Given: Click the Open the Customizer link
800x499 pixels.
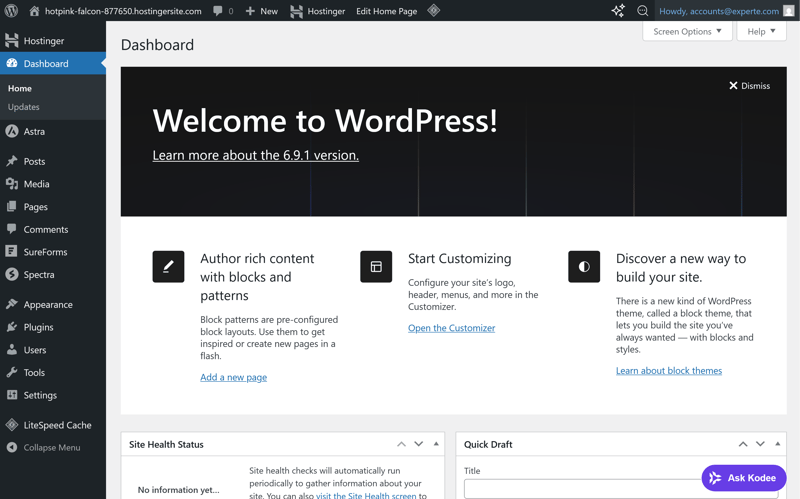Looking at the screenshot, I should [451, 328].
